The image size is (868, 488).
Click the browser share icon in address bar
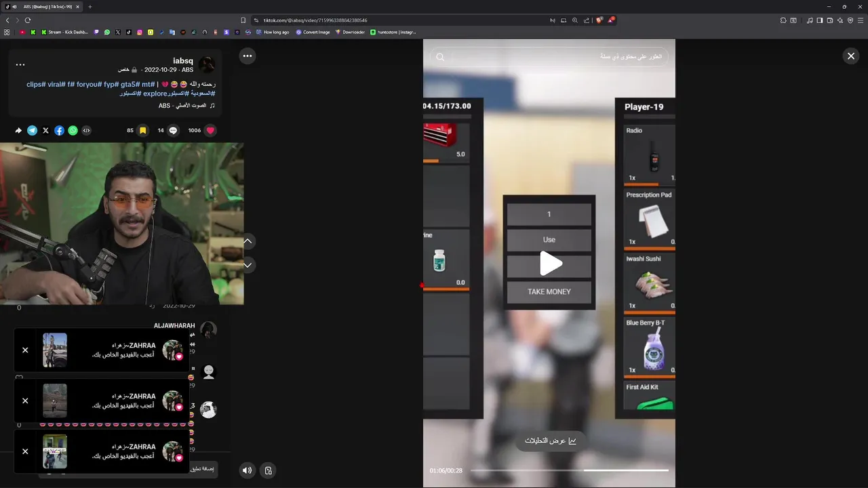587,20
